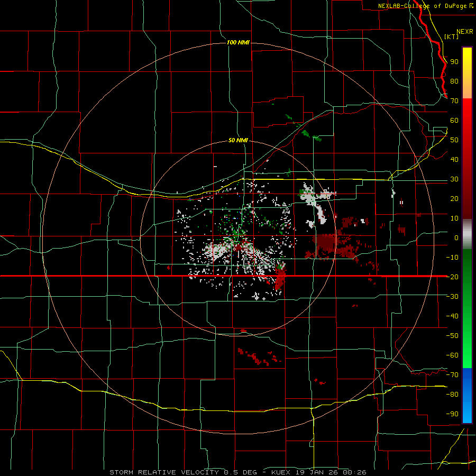
Task: Click the 100 NMI range ring label
Action: (239, 42)
